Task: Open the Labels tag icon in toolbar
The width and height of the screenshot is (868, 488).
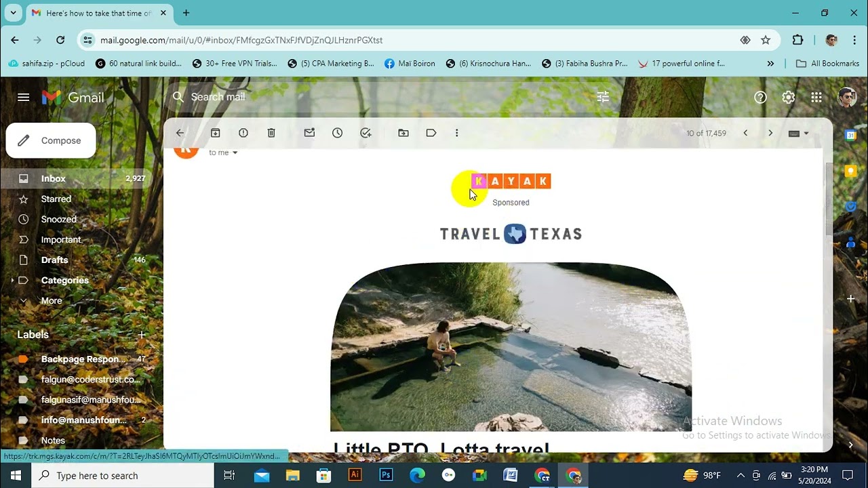Action: click(x=431, y=133)
